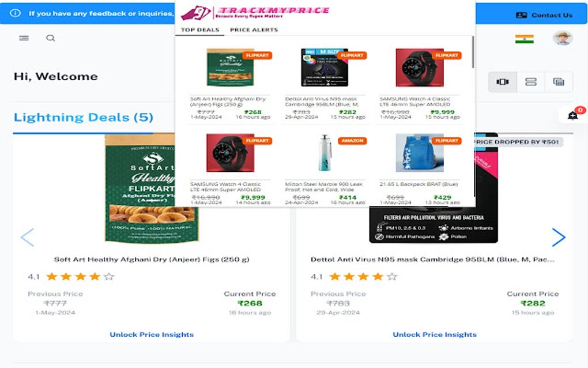This screenshot has height=368, width=588.
Task: Open the hamburger menu icon
Action: click(24, 38)
